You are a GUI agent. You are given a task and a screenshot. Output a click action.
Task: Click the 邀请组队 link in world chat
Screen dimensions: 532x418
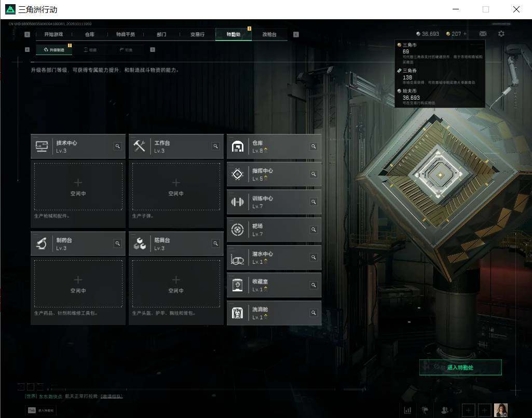point(112,396)
